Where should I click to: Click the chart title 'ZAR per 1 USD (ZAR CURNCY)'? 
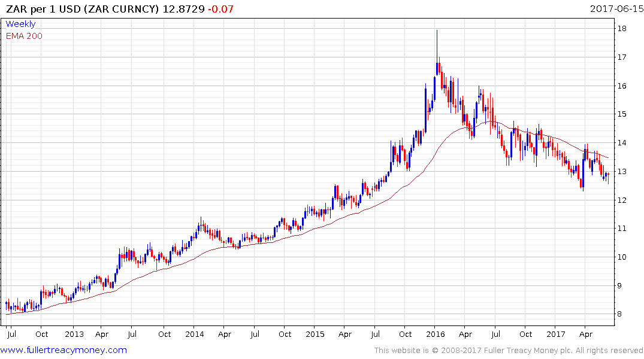click(82, 9)
